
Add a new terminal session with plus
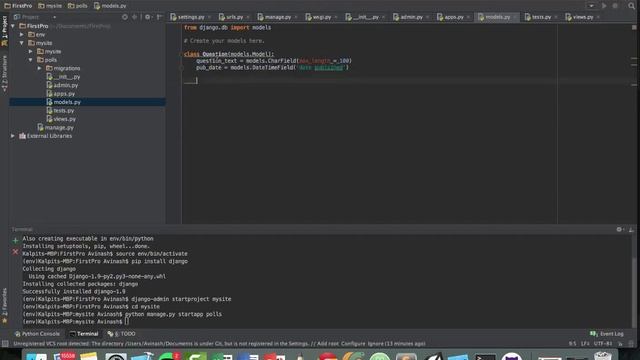pos(16,240)
